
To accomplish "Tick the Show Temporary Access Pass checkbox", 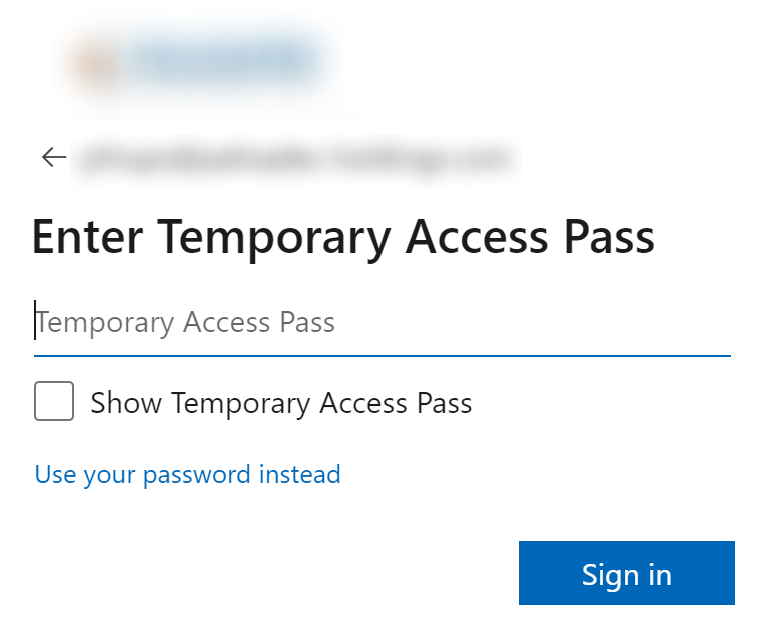I will pos(54,401).
